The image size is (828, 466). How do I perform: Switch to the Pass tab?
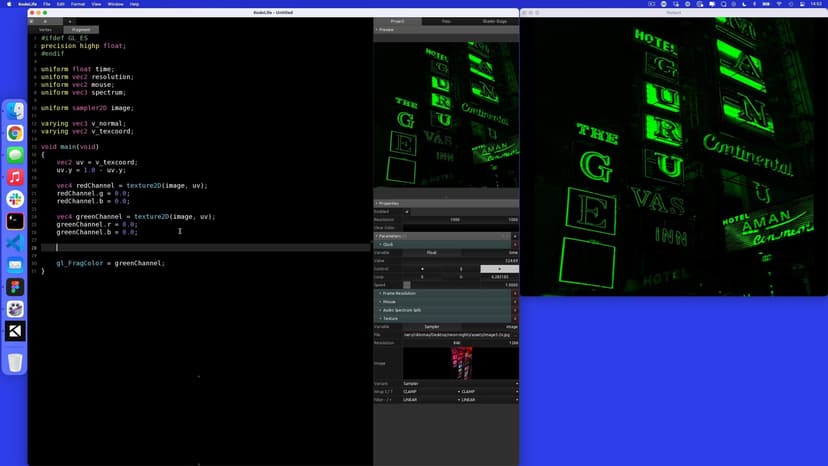tap(446, 21)
